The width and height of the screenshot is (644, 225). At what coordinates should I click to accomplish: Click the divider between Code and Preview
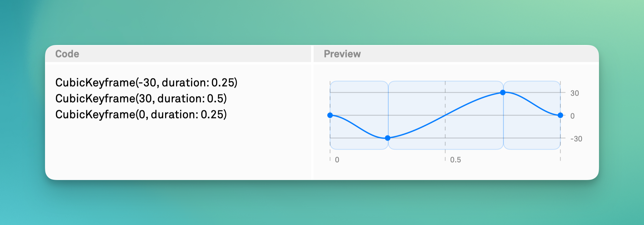(312, 112)
